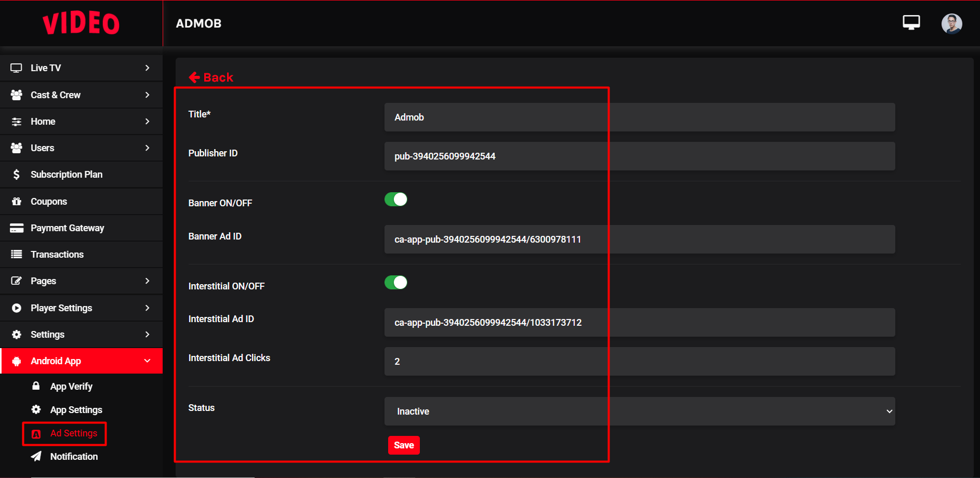Click the Users group icon
This screenshot has height=478, width=980.
(x=16, y=148)
